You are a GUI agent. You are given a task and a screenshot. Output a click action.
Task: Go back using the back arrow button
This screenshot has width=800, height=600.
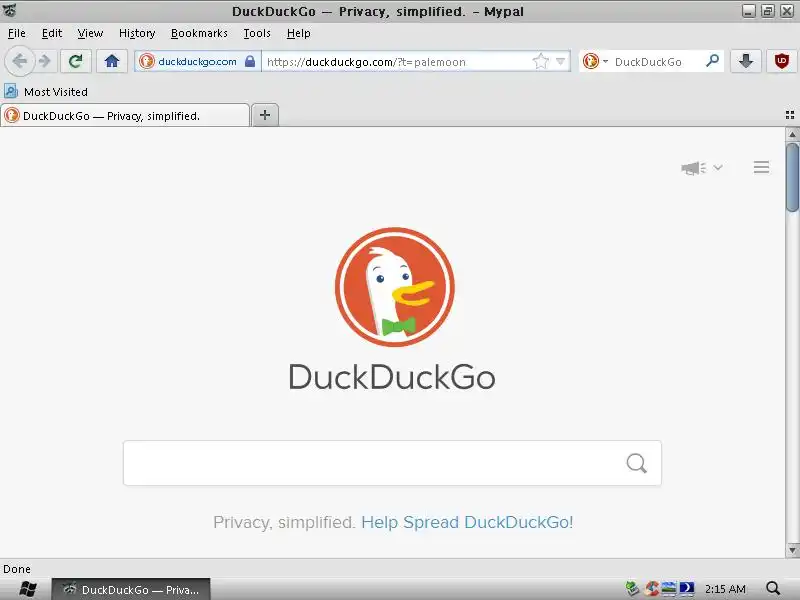[19, 61]
